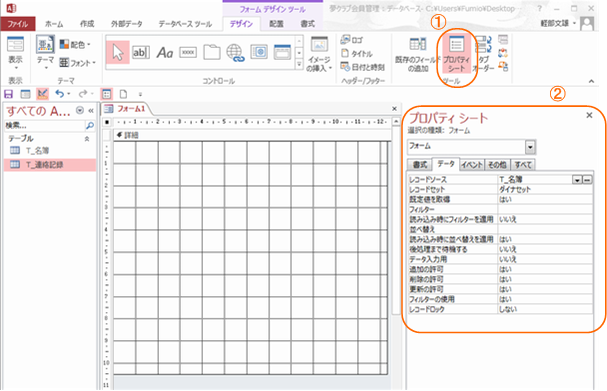Open navigation pane すべての A... menu arrow
The height and width of the screenshot is (391, 607).
pyautogui.click(x=80, y=111)
